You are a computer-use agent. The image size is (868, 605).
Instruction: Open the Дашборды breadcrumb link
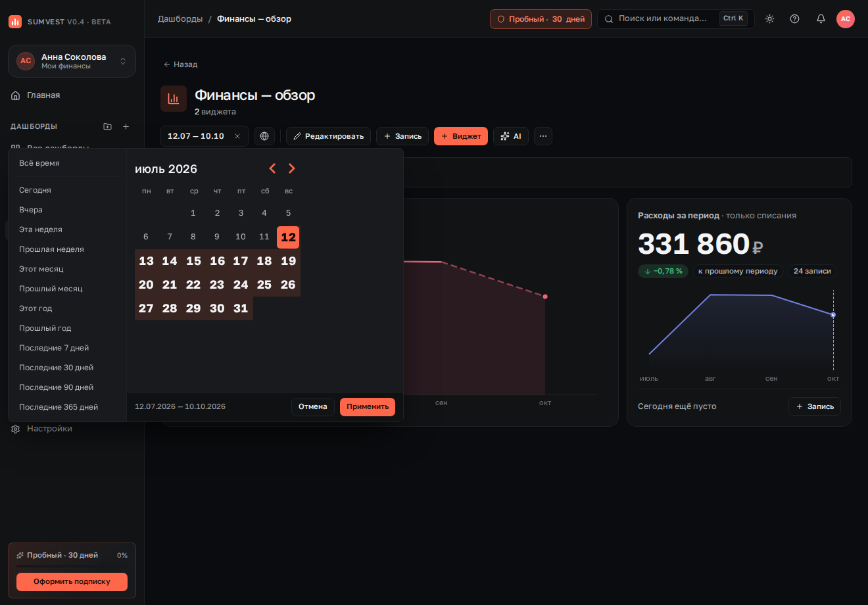coord(180,18)
